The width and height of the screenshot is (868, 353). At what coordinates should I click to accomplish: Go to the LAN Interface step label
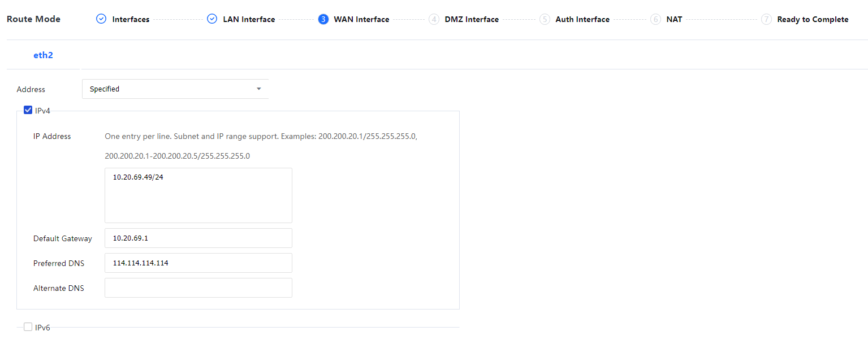tap(249, 19)
